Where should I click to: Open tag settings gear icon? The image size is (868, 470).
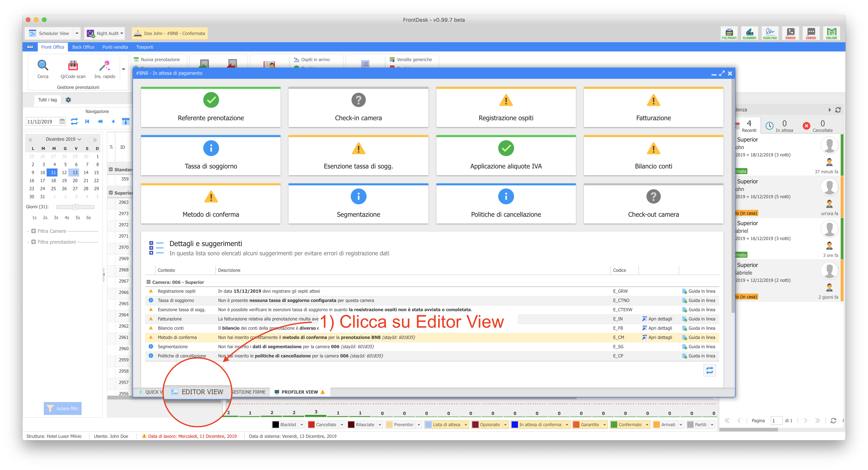click(68, 100)
